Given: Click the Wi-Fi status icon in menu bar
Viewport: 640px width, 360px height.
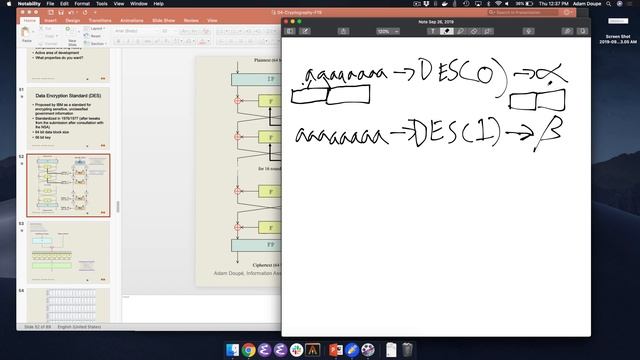Looking at the screenshot, I should pos(498,4).
